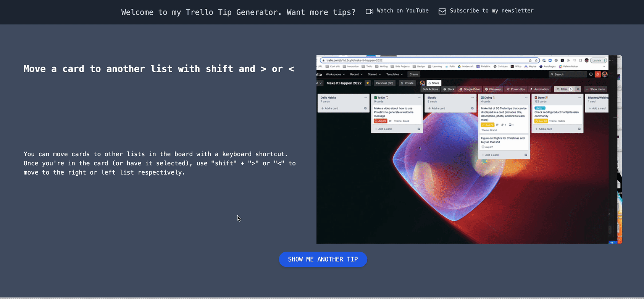The width and height of the screenshot is (644, 299).
Task: Clear the board filter with the X icon
Action: coord(578,89)
